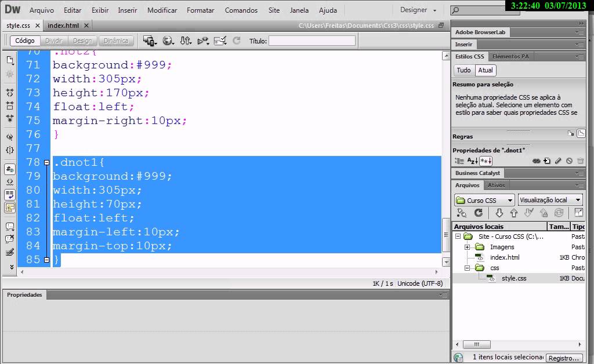Viewport: 594px width, 364px height.
Task: Select Parent Tag icon in coding toolbar
Action: tap(10, 137)
